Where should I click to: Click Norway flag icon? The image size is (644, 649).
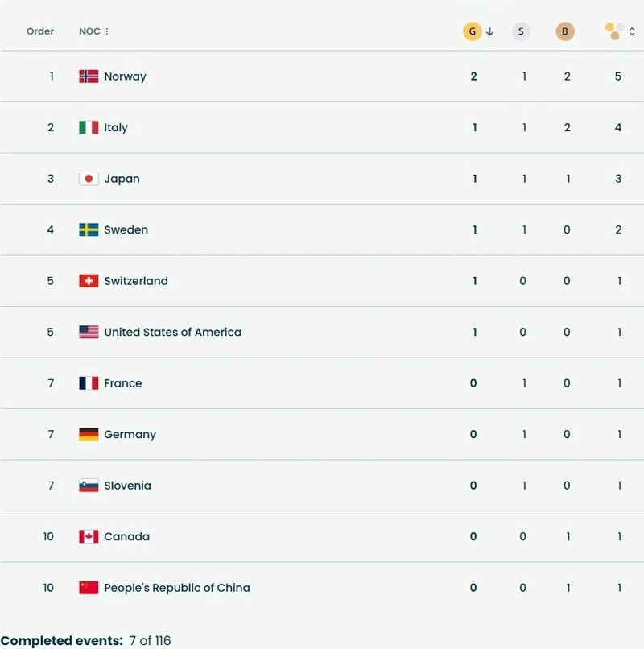pos(89,76)
